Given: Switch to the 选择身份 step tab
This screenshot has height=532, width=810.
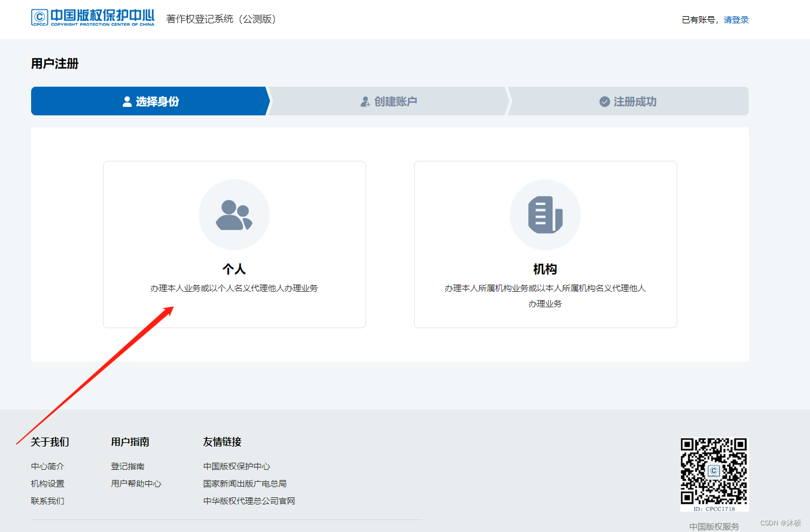Looking at the screenshot, I should click(x=150, y=101).
